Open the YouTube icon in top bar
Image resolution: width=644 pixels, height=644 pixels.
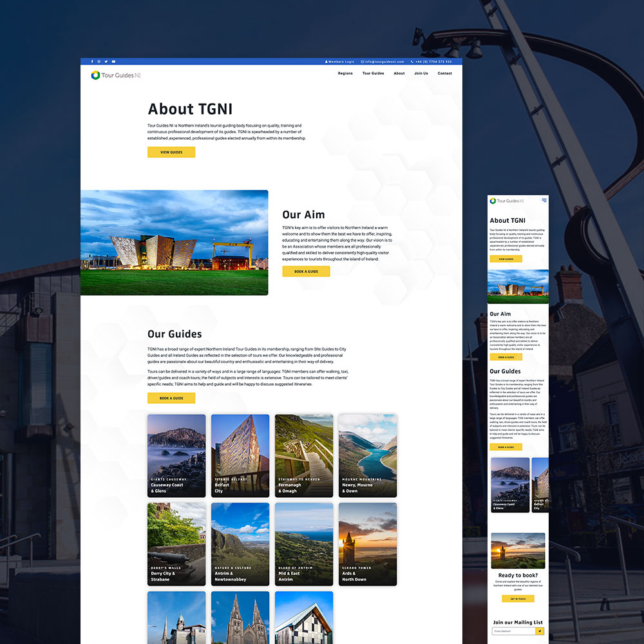coord(113,62)
